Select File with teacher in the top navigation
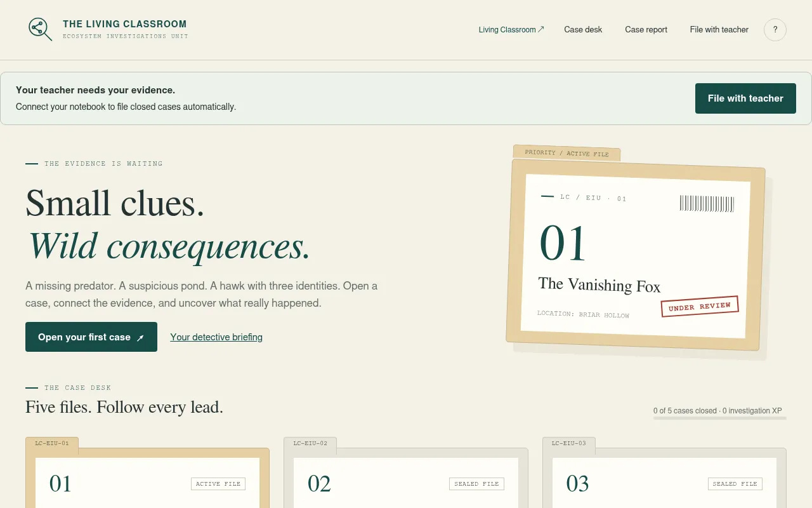 (719, 30)
